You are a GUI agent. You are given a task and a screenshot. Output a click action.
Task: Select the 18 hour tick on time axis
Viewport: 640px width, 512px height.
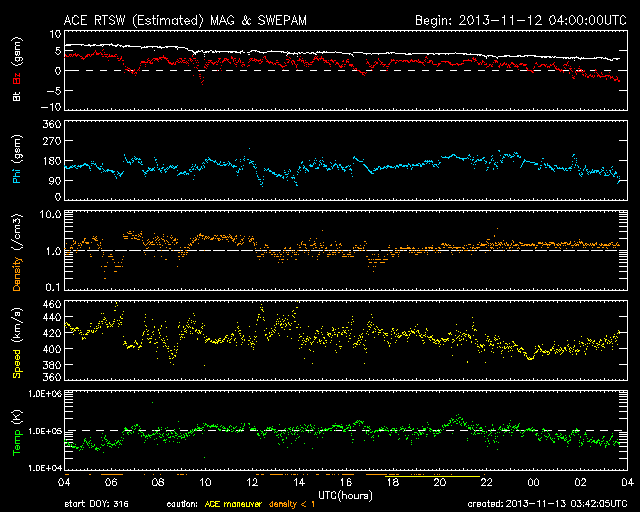pyautogui.click(x=393, y=483)
